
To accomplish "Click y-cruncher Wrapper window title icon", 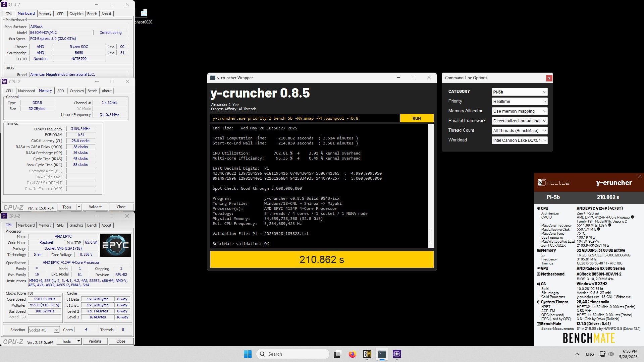I will tap(213, 78).
